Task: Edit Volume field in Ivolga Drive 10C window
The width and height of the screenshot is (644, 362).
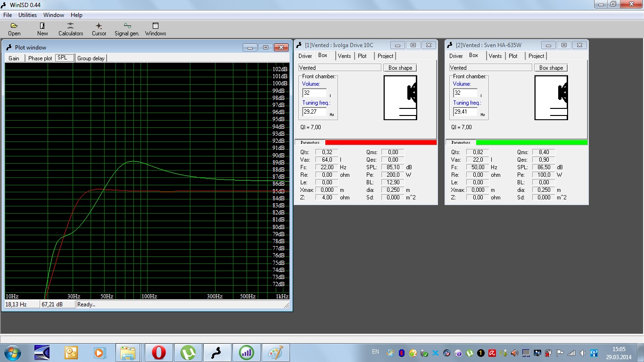Action: click(x=314, y=93)
